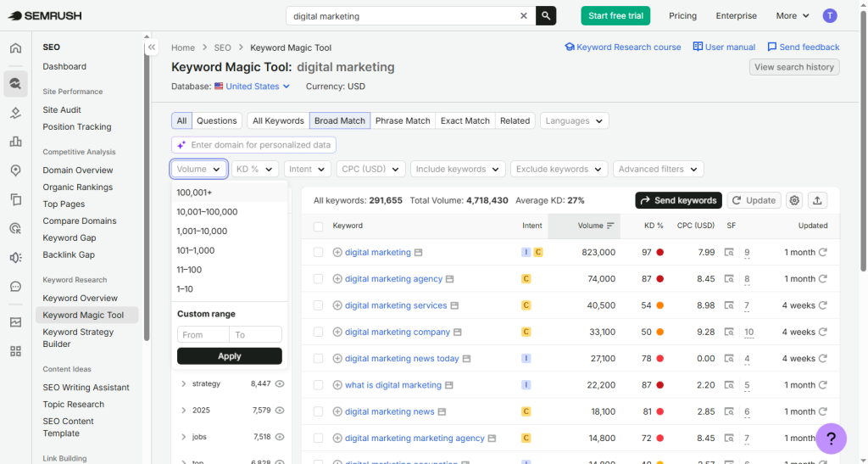Toggle eye icon for 'strategy' group
The height and width of the screenshot is (464, 868).
pyautogui.click(x=280, y=383)
